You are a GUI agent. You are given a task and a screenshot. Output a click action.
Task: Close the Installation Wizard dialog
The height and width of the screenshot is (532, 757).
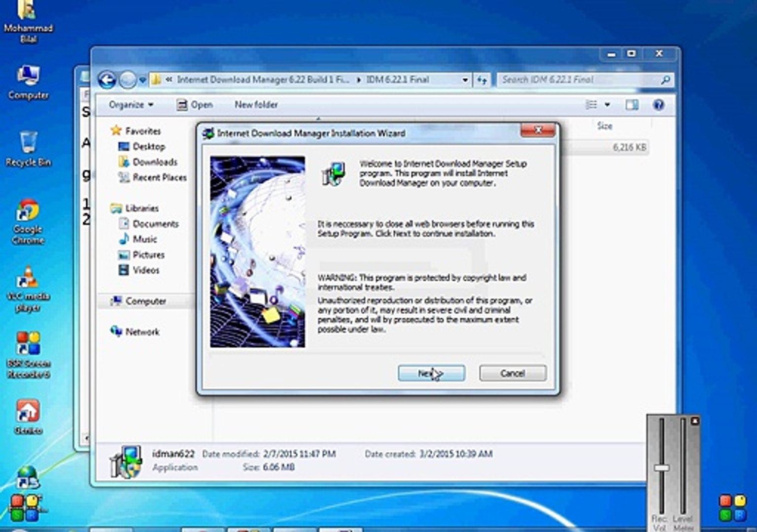click(538, 130)
